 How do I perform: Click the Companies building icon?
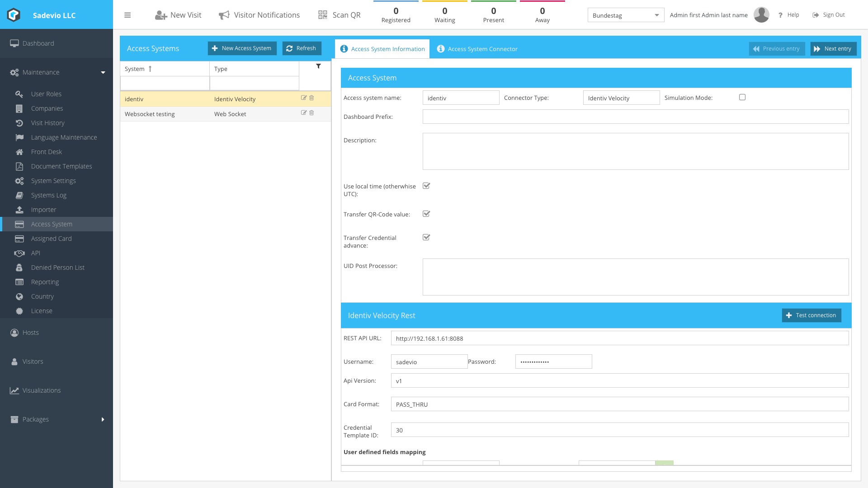point(19,108)
